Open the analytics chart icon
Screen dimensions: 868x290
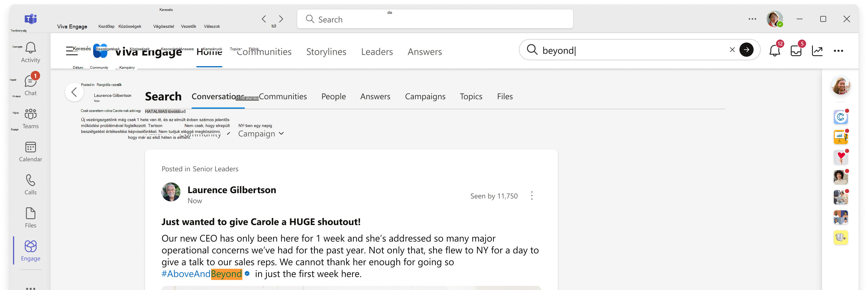tap(817, 51)
